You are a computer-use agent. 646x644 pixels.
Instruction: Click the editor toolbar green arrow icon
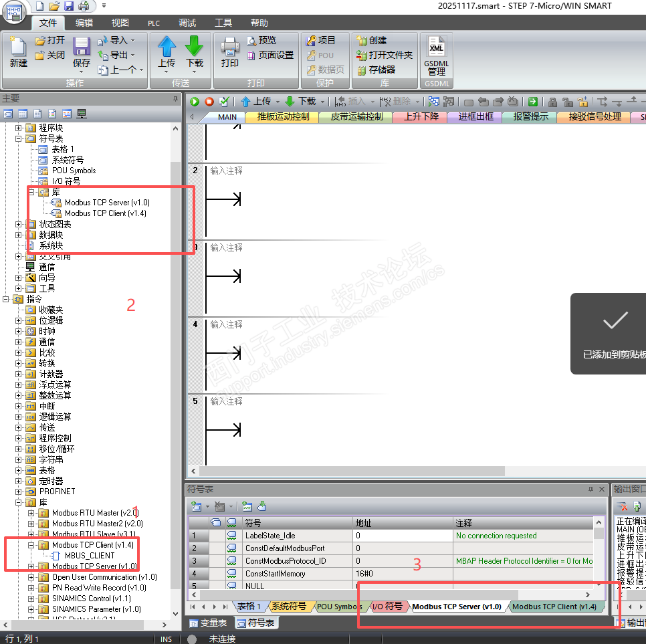[x=533, y=102]
